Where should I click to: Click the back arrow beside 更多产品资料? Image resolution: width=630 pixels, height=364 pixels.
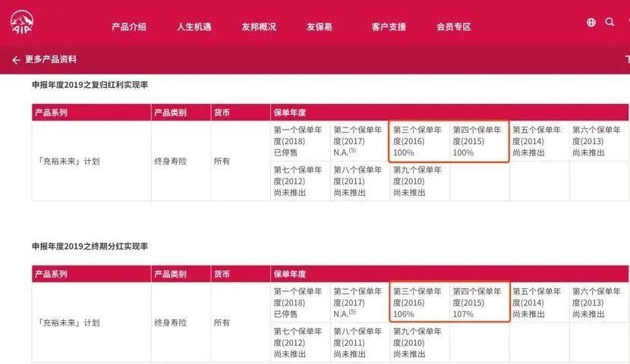click(x=16, y=60)
